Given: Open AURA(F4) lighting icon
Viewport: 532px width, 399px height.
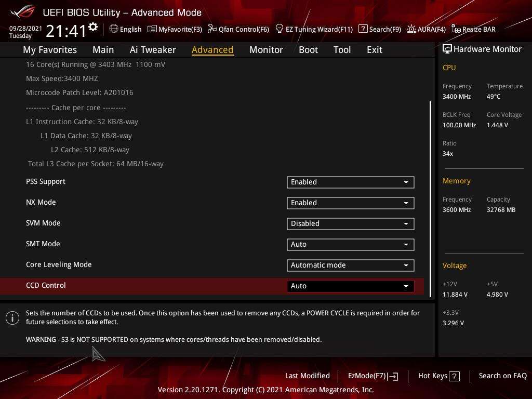Looking at the screenshot, I should 411,29.
